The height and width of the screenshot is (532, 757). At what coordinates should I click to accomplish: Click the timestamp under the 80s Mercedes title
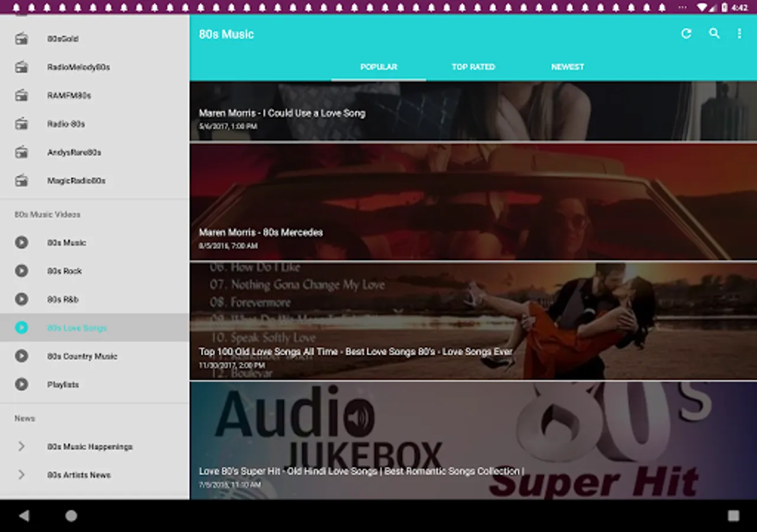point(228,245)
